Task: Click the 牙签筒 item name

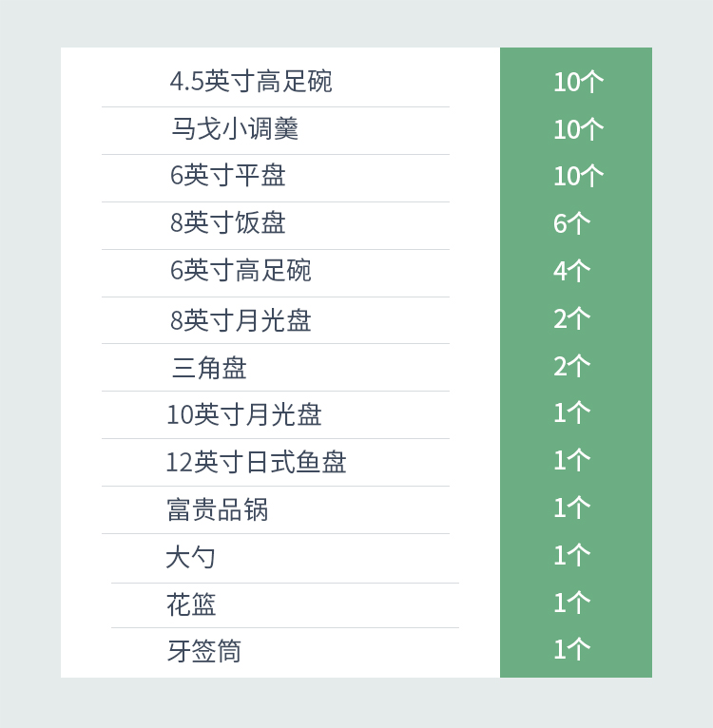Action: (x=204, y=651)
